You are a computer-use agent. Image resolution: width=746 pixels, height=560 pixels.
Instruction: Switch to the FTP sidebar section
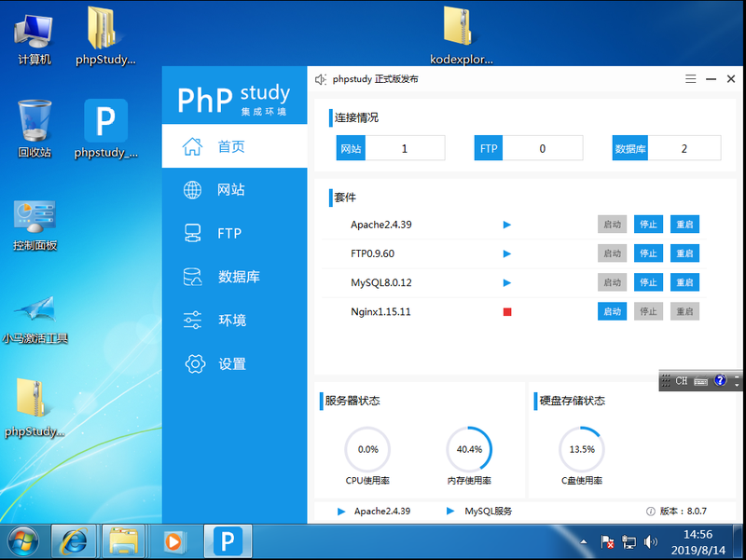tap(234, 233)
